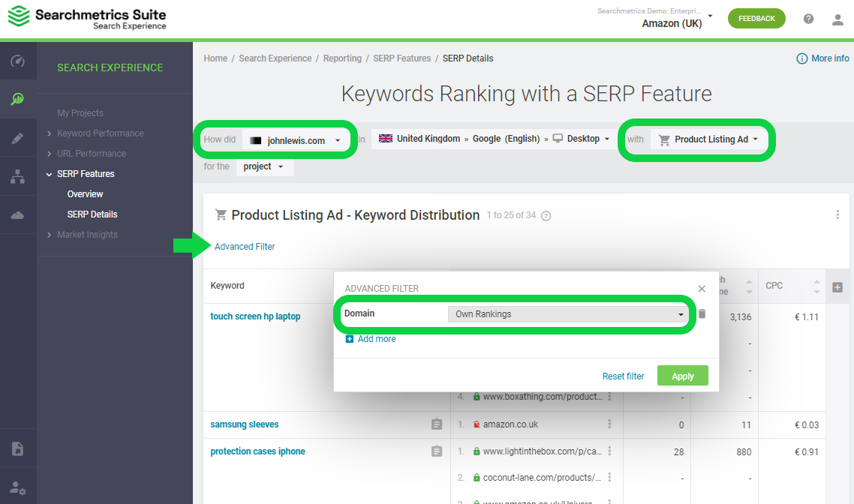Open the Advanced Filter link
Image resolution: width=854 pixels, height=504 pixels.
coord(245,247)
